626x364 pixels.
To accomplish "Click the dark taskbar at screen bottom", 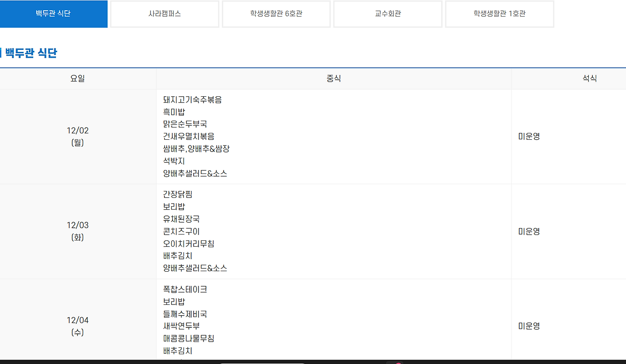I will 313,362.
